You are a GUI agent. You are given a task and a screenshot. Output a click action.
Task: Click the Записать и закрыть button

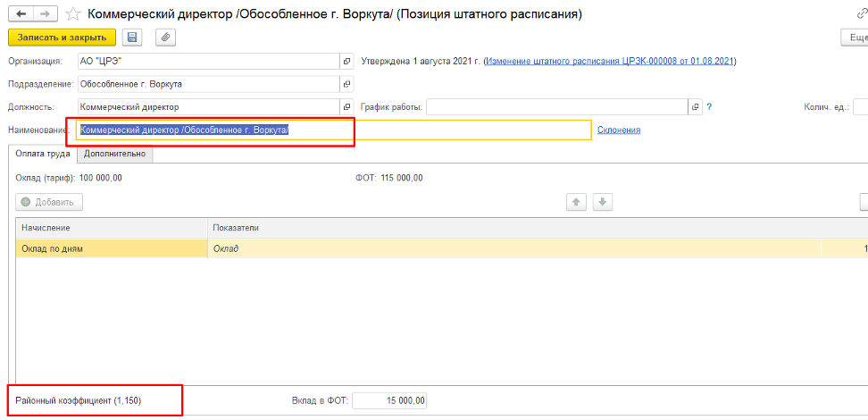click(62, 38)
